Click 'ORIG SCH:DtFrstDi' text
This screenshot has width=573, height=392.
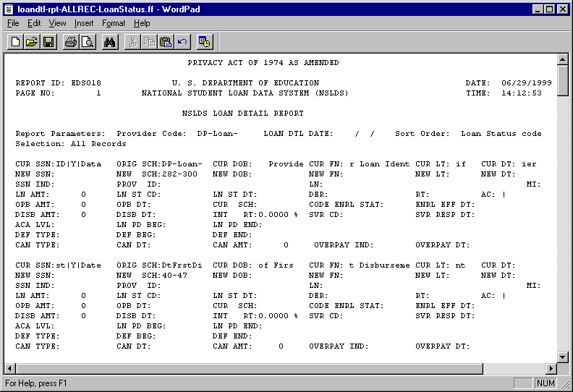click(159, 265)
